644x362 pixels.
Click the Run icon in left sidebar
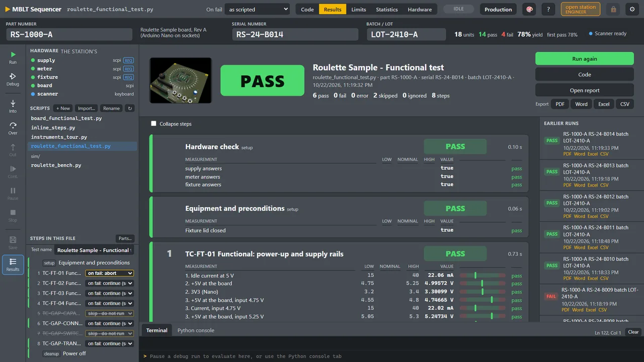point(13,57)
